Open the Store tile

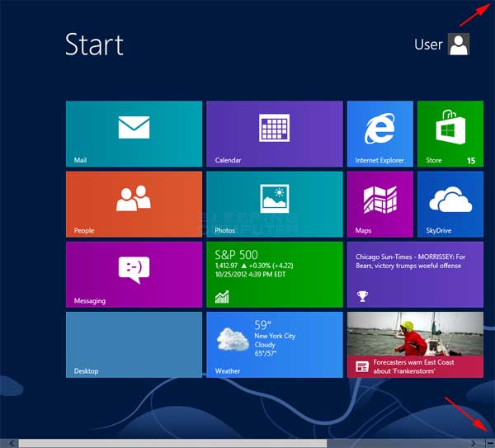click(450, 134)
